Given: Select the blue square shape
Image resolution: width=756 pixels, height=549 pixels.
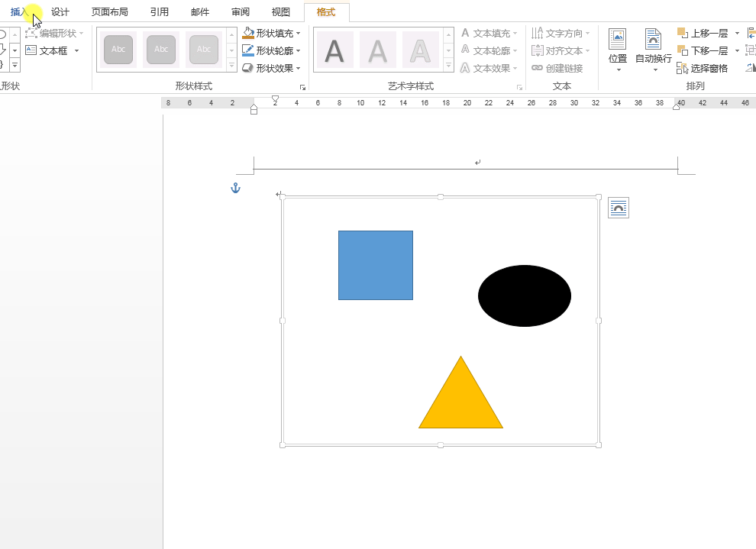Looking at the screenshot, I should pos(375,265).
